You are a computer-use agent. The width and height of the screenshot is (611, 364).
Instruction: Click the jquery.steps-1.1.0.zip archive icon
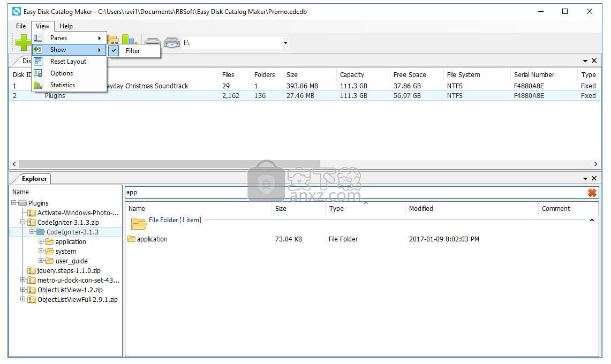32,270
